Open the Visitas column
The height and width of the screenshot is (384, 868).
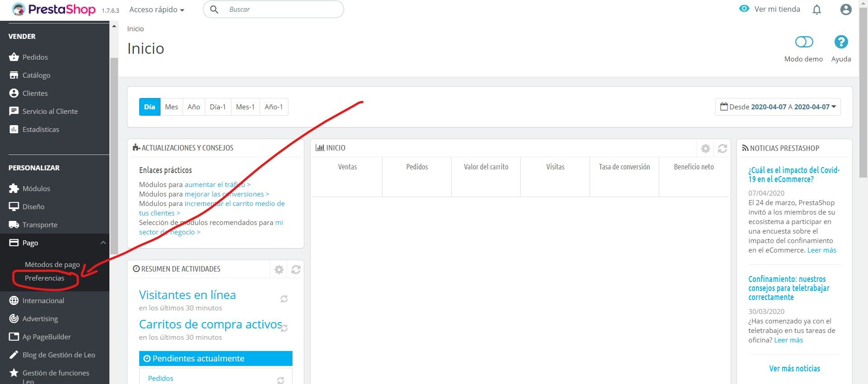(555, 177)
